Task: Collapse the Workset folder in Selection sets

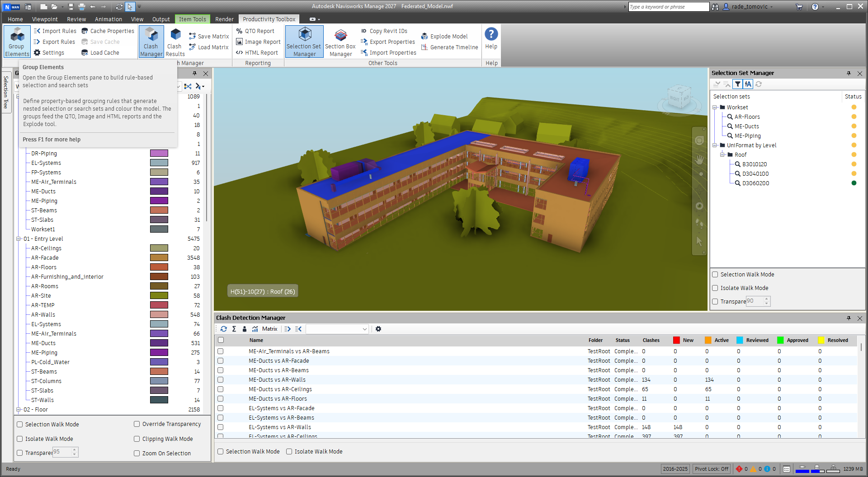Action: coord(715,108)
